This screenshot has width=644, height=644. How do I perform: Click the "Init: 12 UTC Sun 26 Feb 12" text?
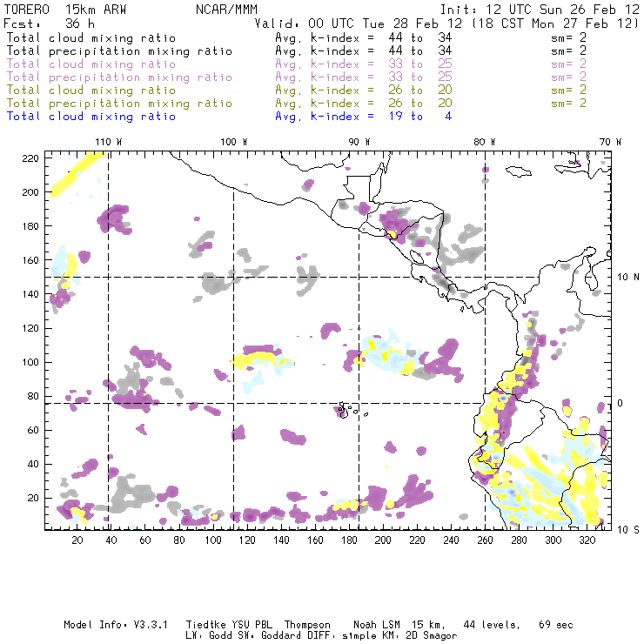click(x=540, y=10)
